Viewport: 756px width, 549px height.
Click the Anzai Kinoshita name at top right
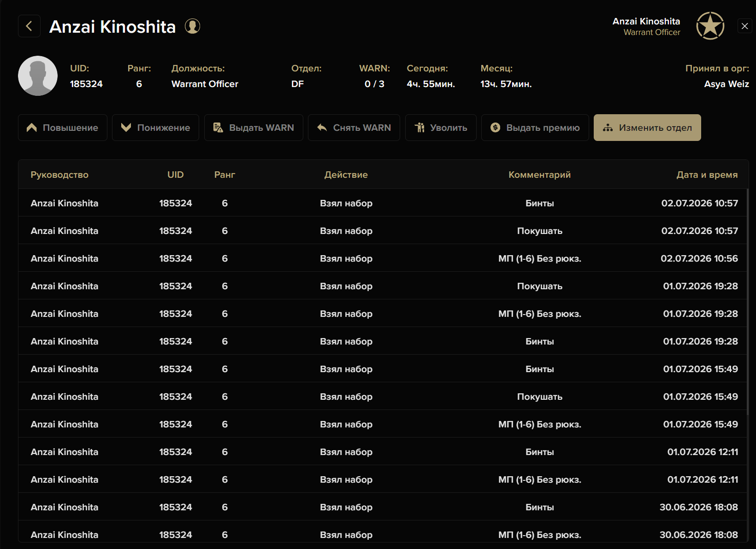tap(646, 21)
